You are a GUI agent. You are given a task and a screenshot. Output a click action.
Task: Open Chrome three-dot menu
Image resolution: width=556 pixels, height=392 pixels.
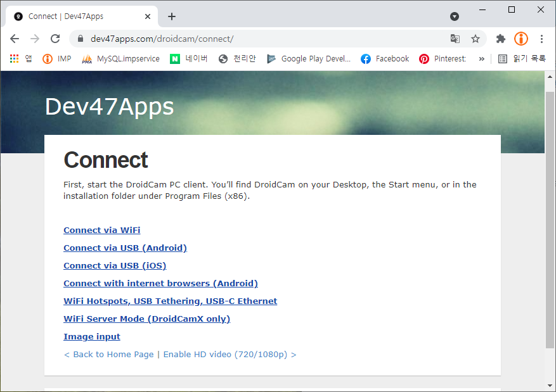point(541,39)
